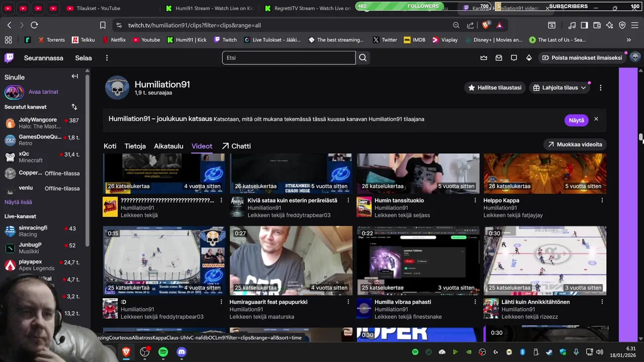The image size is (644, 362).
Task: Click Poista mainokset ilmaiseksi button
Action: [x=582, y=58]
